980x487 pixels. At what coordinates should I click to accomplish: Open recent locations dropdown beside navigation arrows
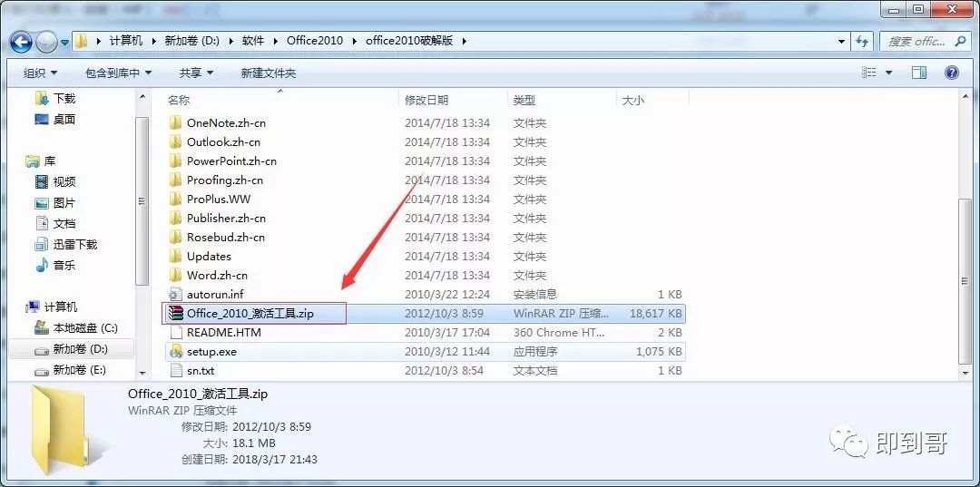pyautogui.click(x=65, y=44)
